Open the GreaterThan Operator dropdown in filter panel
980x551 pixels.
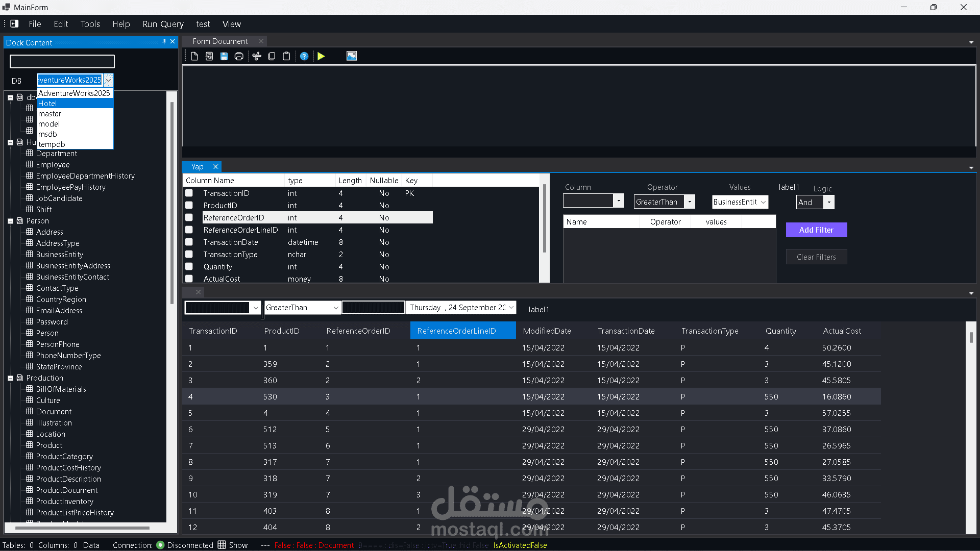click(690, 202)
